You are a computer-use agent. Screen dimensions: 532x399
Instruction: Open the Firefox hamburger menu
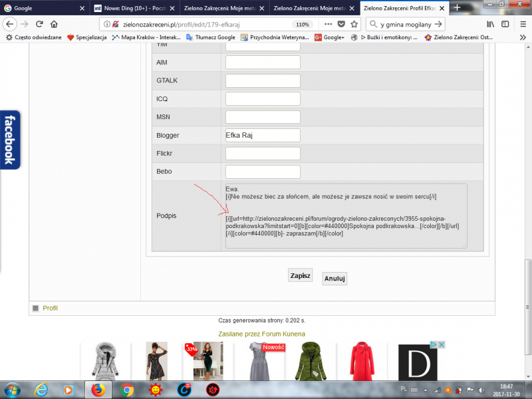pos(521,24)
